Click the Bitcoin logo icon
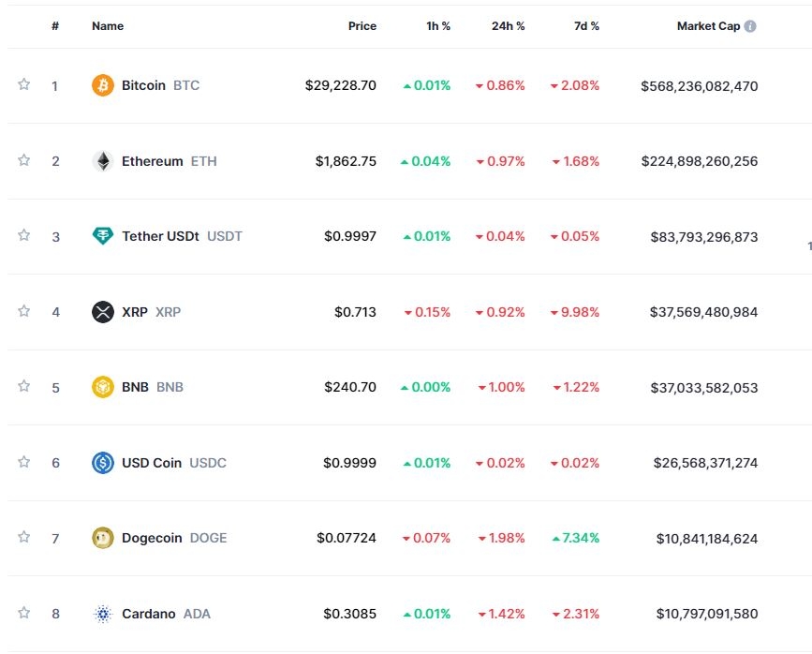 tap(103, 85)
